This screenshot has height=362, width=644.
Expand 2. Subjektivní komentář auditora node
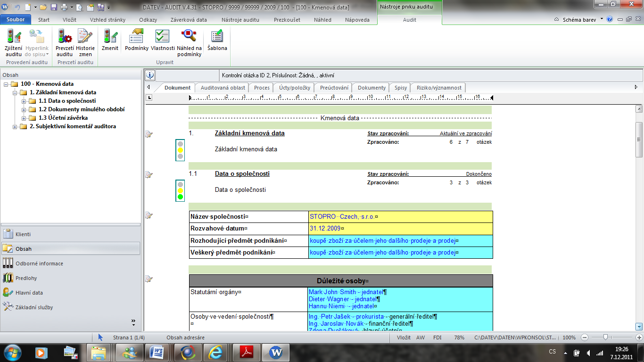coord(14,127)
